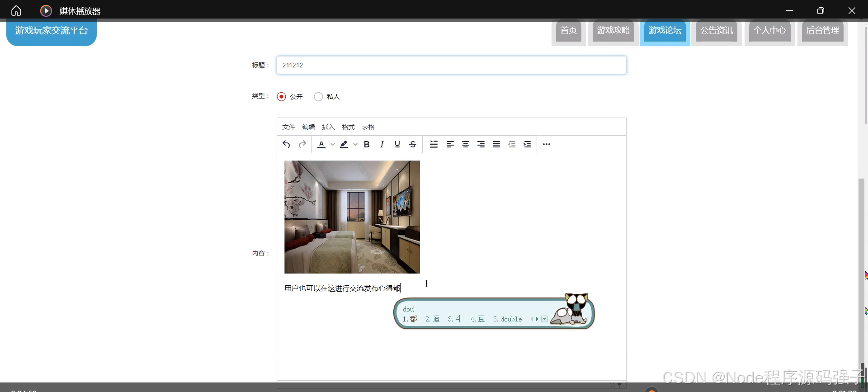Choose IME candidate 3 斗
The height and width of the screenshot is (392, 868).
point(455,319)
